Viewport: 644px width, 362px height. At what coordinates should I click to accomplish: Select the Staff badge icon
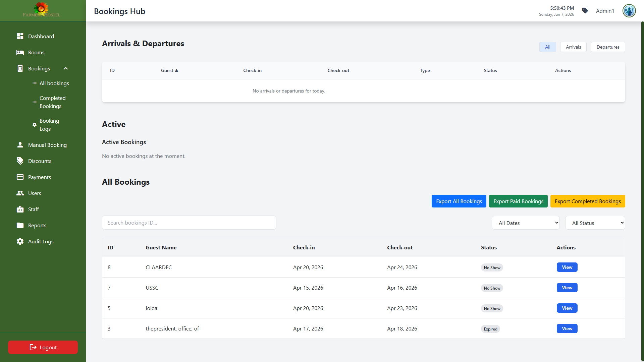pos(20,209)
